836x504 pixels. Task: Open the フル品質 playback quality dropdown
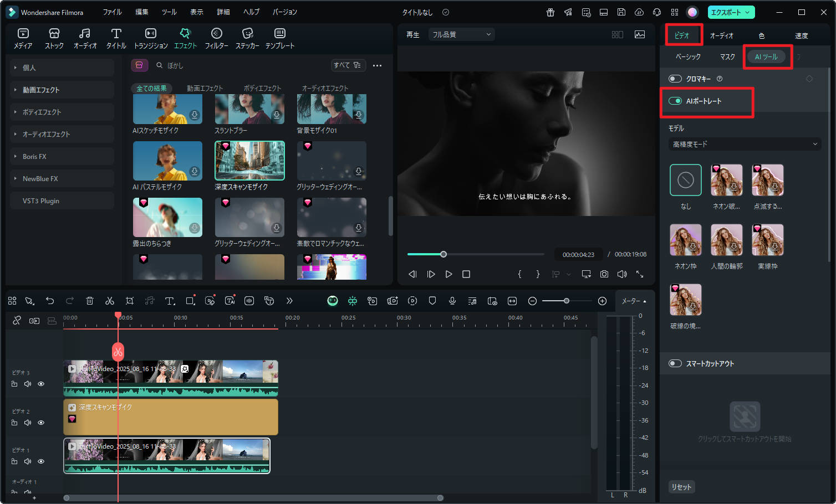(x=461, y=34)
